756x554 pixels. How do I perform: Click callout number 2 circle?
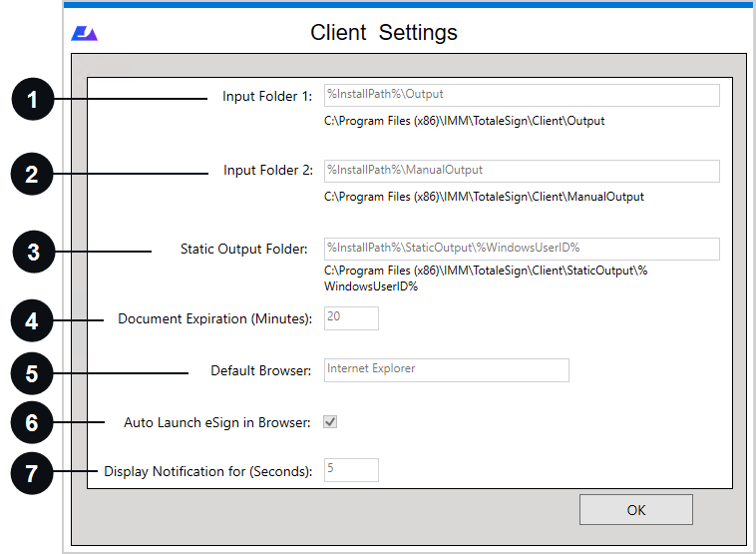32,174
